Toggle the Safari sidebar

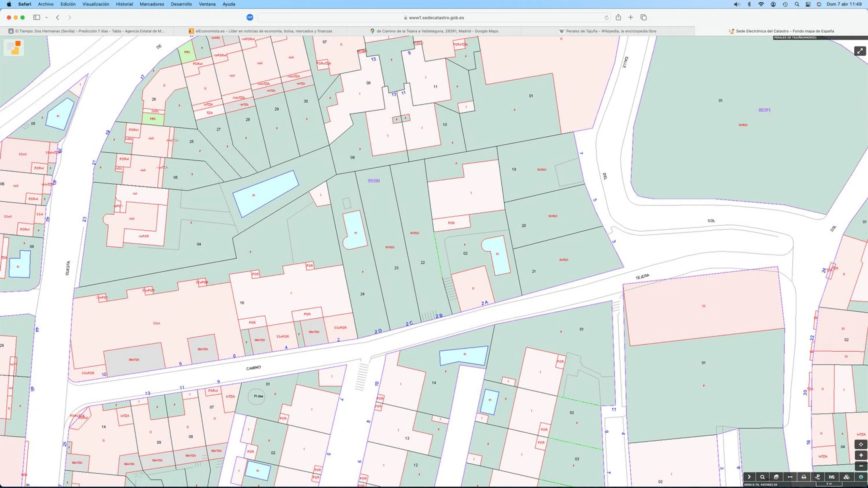pyautogui.click(x=36, y=18)
